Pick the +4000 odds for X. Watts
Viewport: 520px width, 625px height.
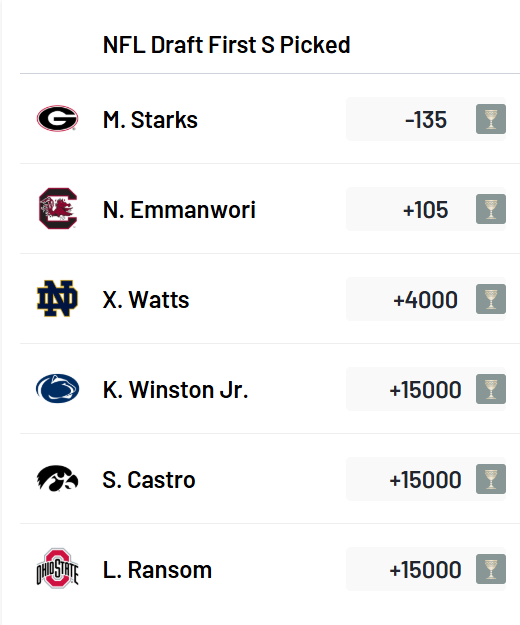click(426, 299)
